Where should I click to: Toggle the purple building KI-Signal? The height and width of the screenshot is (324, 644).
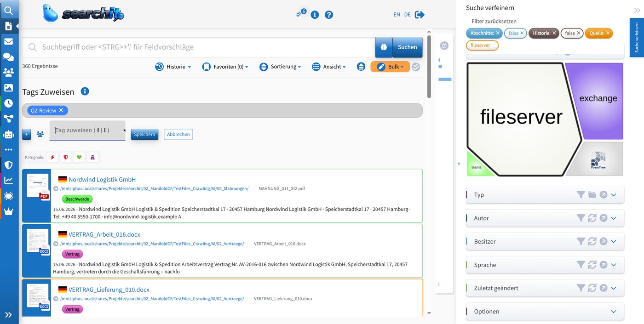click(92, 157)
